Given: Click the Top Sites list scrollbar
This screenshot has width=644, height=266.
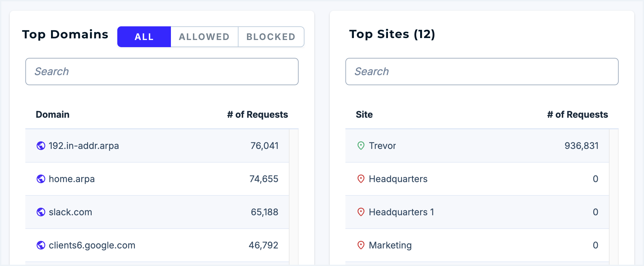Looking at the screenshot, I should tap(614, 195).
